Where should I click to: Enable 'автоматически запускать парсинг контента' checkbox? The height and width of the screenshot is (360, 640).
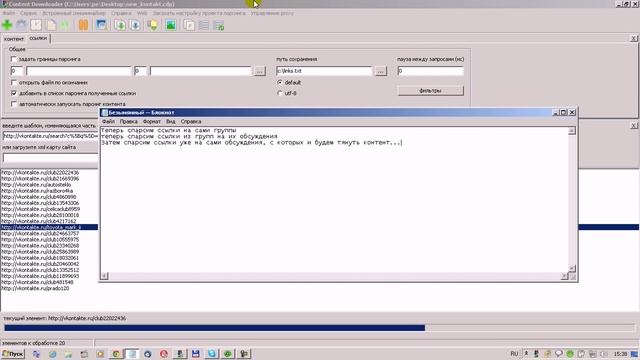click(14, 104)
